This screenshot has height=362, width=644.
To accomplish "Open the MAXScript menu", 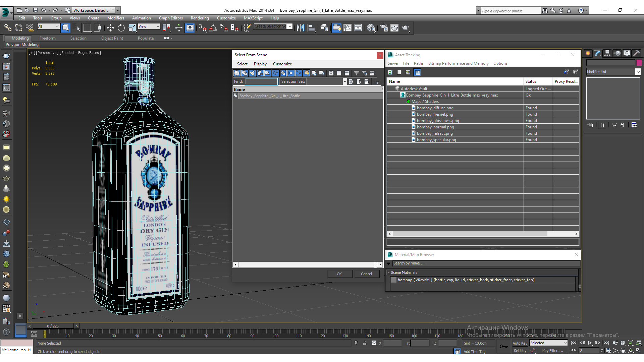I will pos(253,18).
